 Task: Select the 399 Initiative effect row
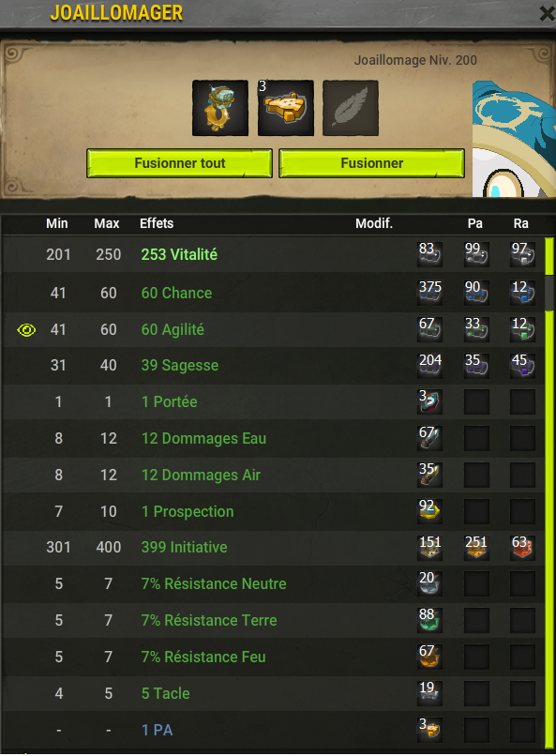[x=274, y=547]
